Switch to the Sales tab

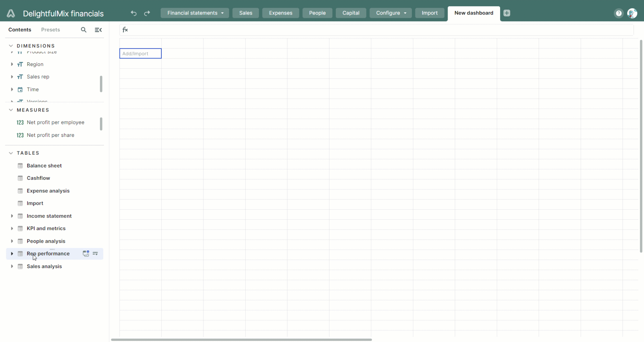point(246,13)
